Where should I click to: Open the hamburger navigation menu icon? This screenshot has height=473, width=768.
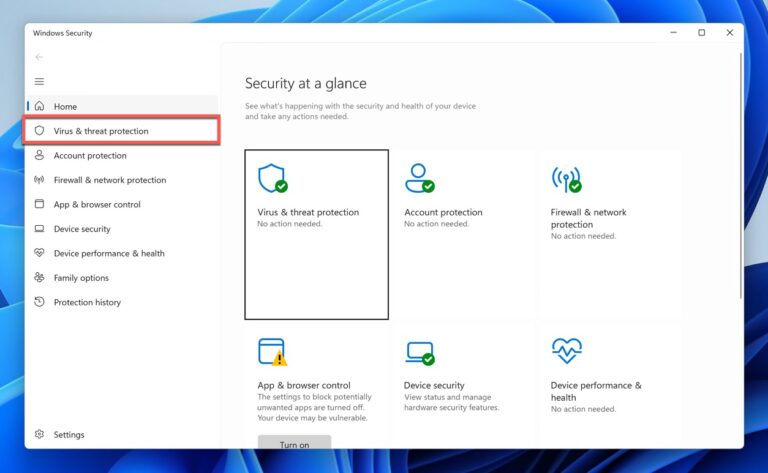tap(39, 81)
